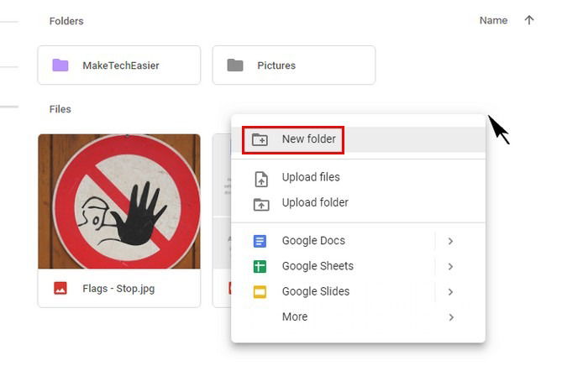The width and height of the screenshot is (588, 392).
Task: Click the purple MakeTechEasier folder icon
Action: coord(60,65)
